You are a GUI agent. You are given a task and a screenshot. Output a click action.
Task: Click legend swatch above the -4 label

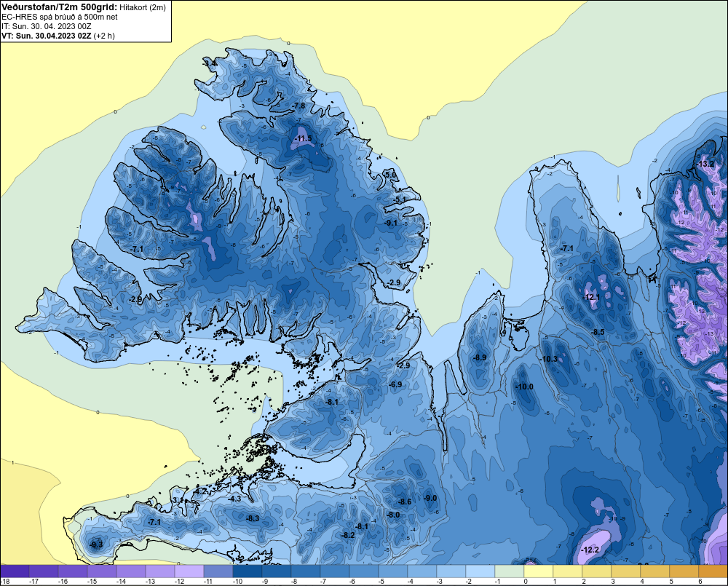422,571
